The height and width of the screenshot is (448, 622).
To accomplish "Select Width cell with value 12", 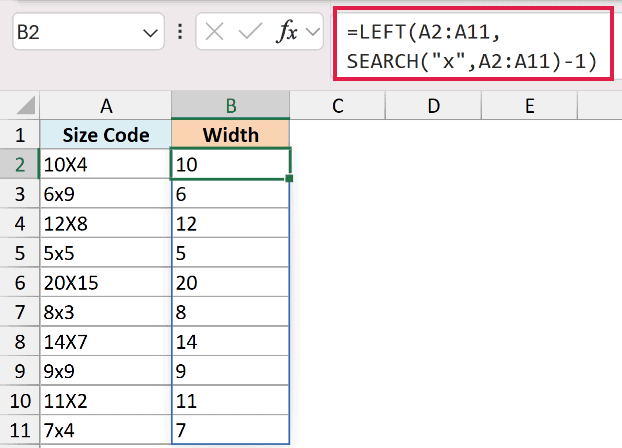I will click(230, 223).
